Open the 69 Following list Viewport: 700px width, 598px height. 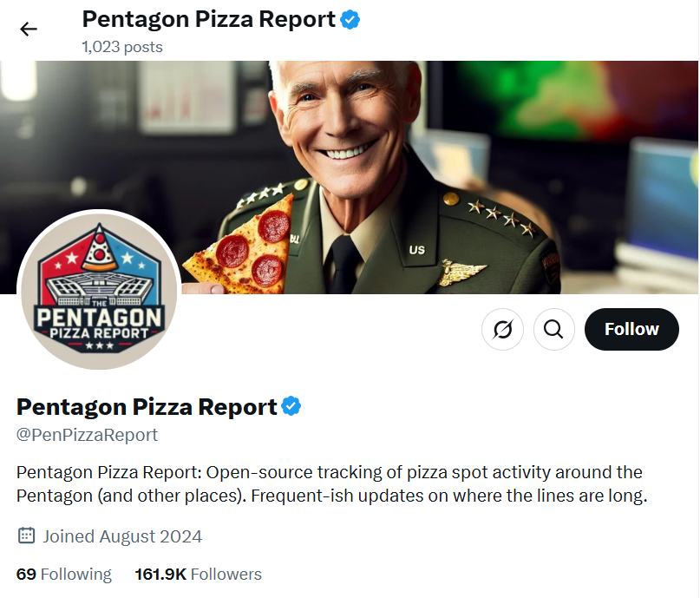point(64,574)
